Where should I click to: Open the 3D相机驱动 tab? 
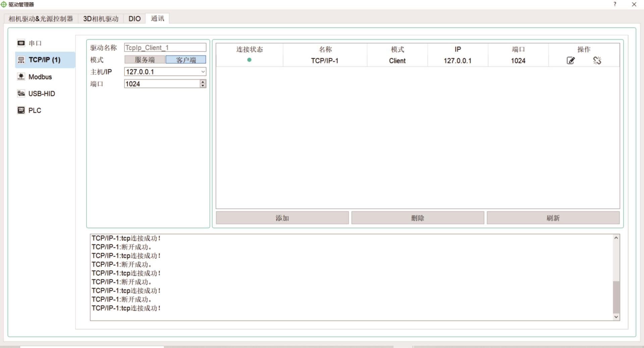[101, 18]
